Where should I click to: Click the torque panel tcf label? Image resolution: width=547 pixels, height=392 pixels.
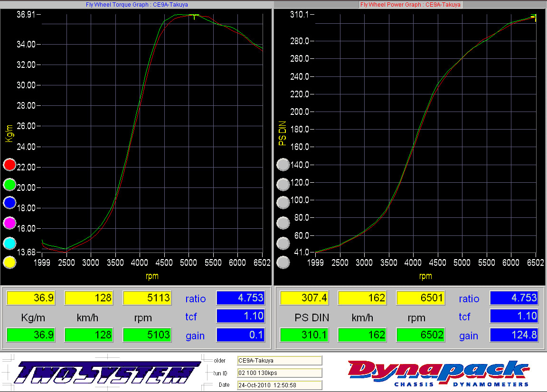(x=191, y=317)
